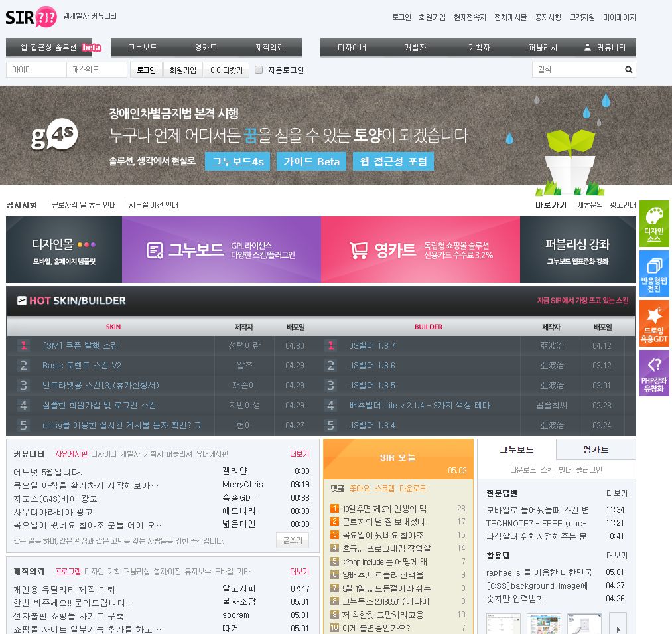Viewport: 672px width, 634px height.
Task: Open first thumbnail in 그누보드 panel
Action: [x=503, y=624]
